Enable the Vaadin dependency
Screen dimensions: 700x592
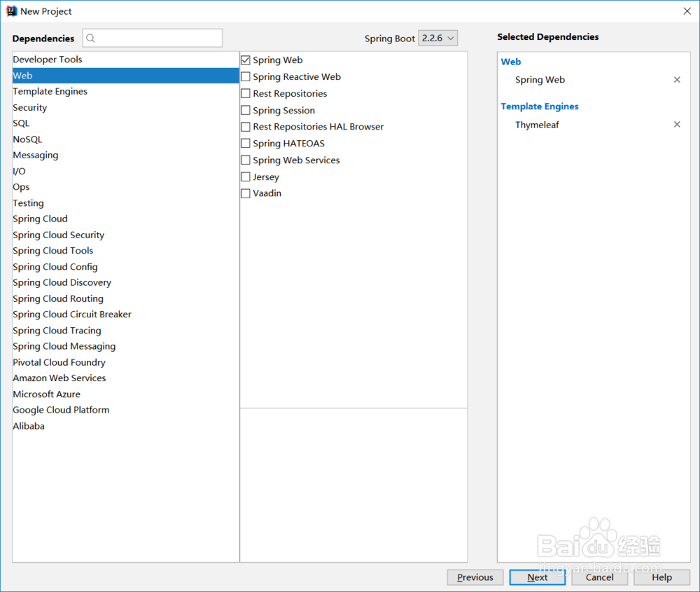coord(246,193)
